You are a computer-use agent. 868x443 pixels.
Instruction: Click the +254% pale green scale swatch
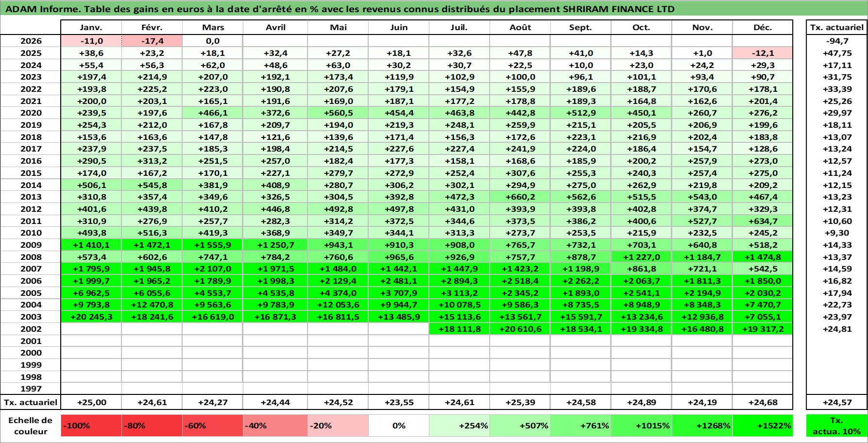[460, 426]
